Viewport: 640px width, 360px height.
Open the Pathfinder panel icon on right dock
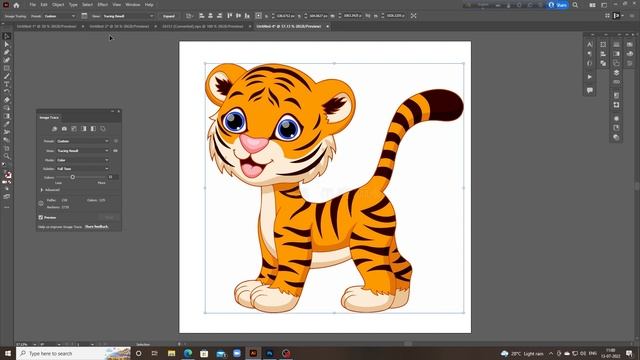point(603,63)
